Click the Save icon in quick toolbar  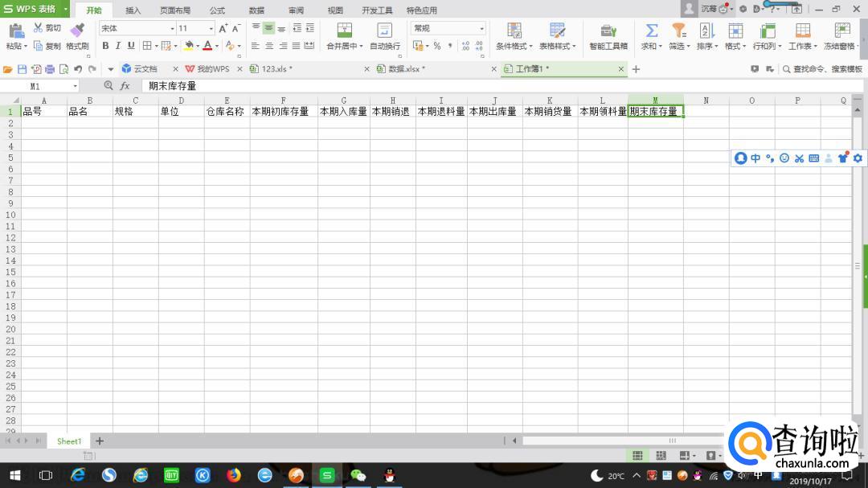tap(23, 69)
